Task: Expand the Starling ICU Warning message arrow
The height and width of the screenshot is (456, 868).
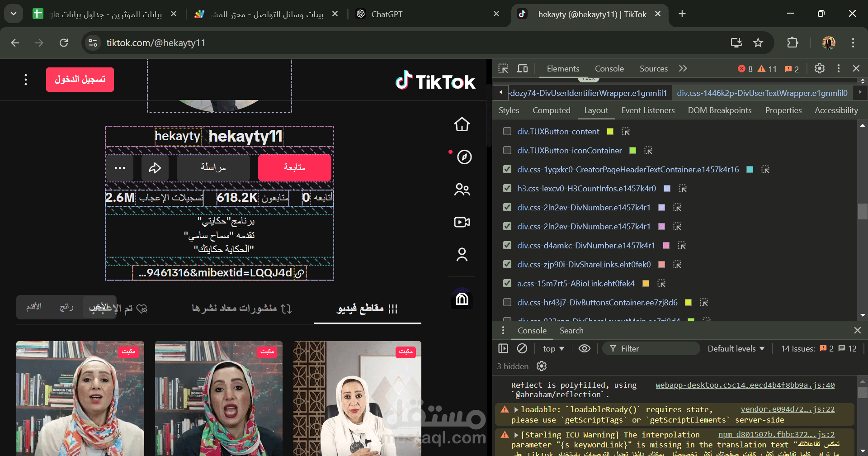Action: (516, 435)
